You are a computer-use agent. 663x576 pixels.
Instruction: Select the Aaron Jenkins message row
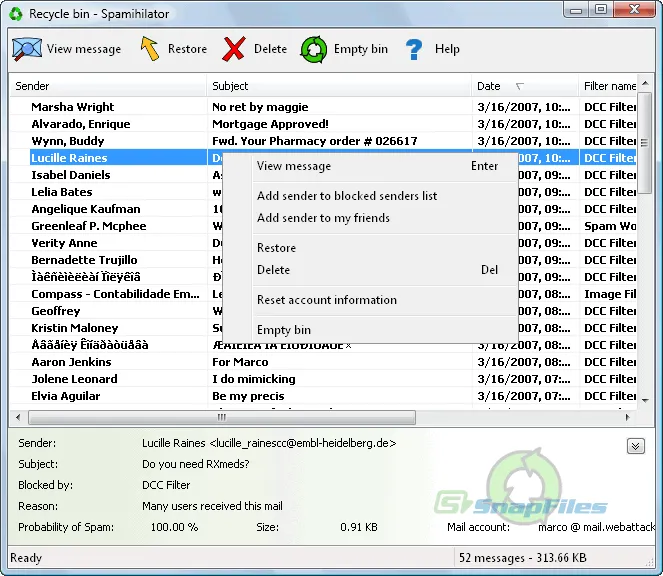tap(323, 362)
